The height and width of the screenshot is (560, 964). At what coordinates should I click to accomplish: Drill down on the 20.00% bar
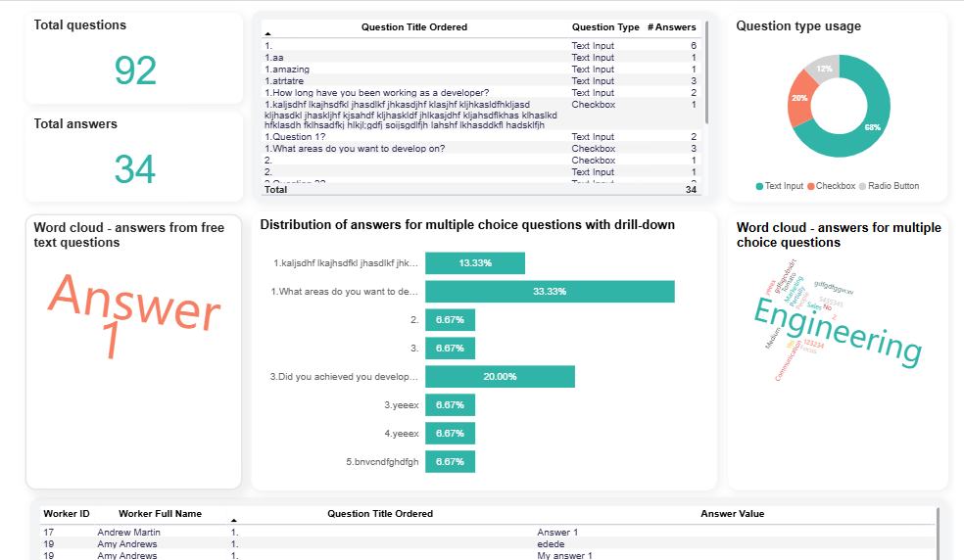(500, 377)
